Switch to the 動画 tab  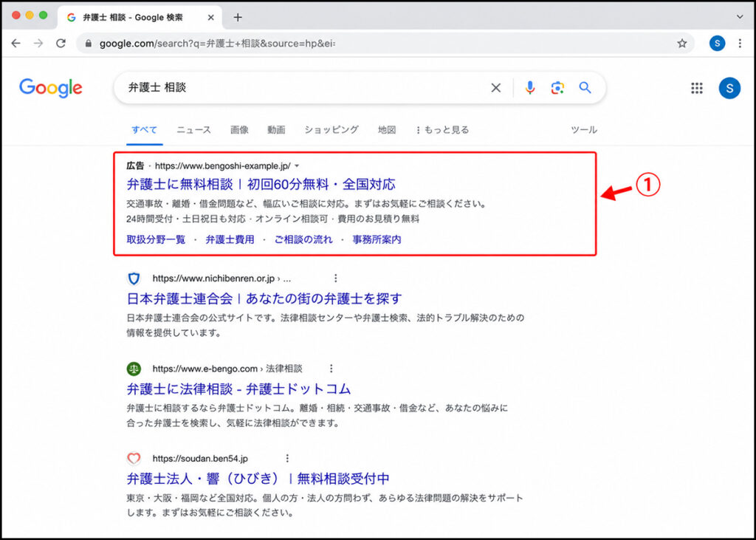coord(276,130)
